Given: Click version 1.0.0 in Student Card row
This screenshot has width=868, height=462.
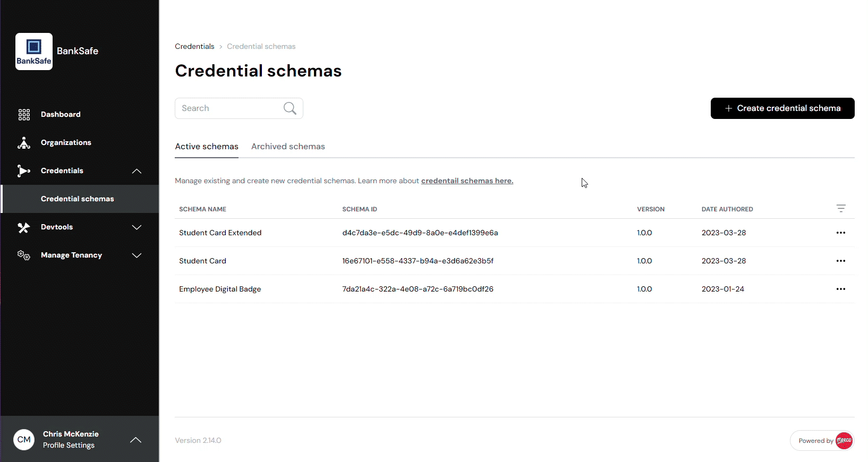Looking at the screenshot, I should point(644,261).
